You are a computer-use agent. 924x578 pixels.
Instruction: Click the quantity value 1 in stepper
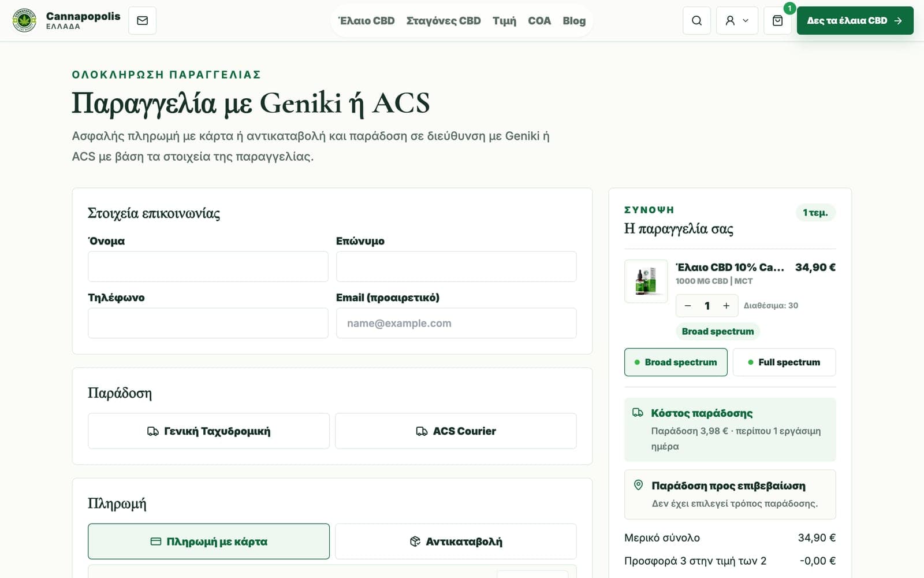tap(707, 306)
